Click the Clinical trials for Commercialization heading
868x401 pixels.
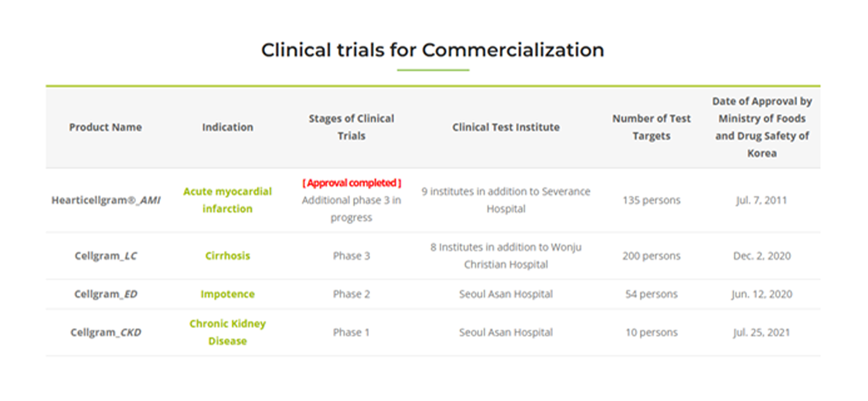point(433,50)
